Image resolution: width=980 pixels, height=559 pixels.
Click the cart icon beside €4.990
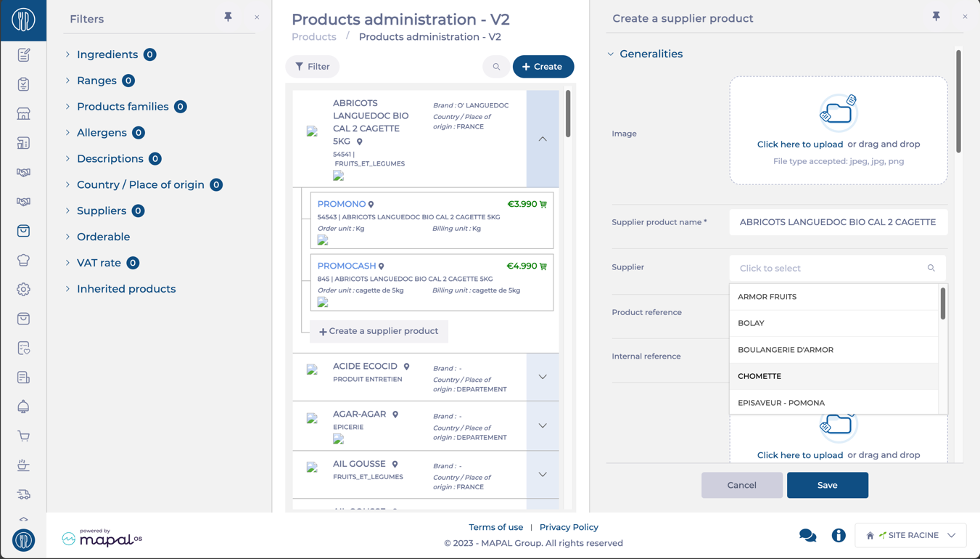click(x=543, y=266)
